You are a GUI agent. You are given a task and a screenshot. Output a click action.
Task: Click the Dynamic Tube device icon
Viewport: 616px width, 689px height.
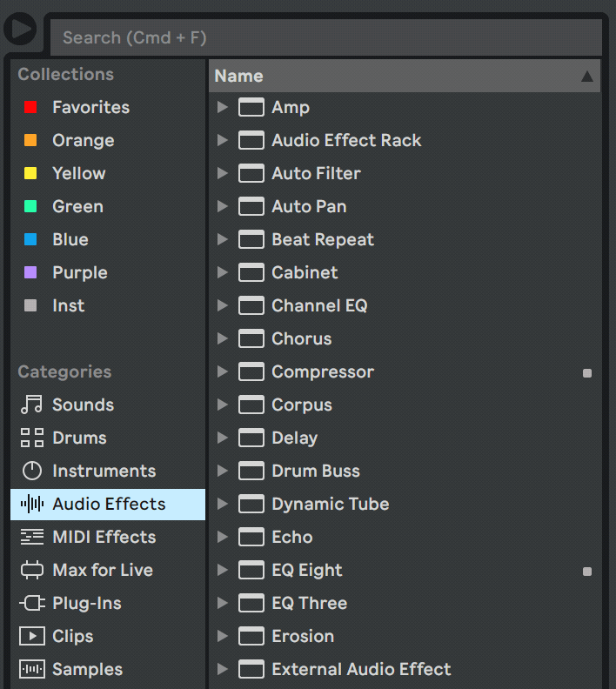pyautogui.click(x=251, y=504)
